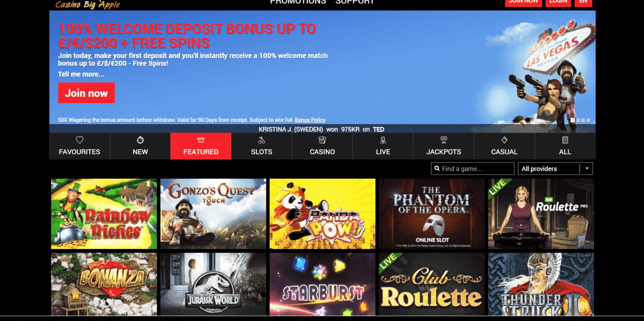The height and width of the screenshot is (321, 644).
Task: Open the EN language selector
Action: (583, 3)
